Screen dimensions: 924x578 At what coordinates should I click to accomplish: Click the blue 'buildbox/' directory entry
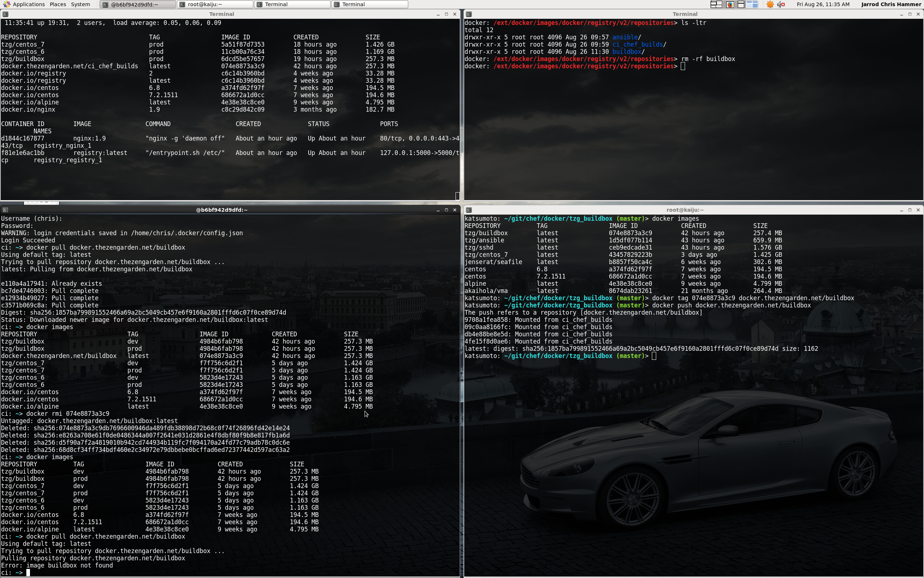(628, 52)
